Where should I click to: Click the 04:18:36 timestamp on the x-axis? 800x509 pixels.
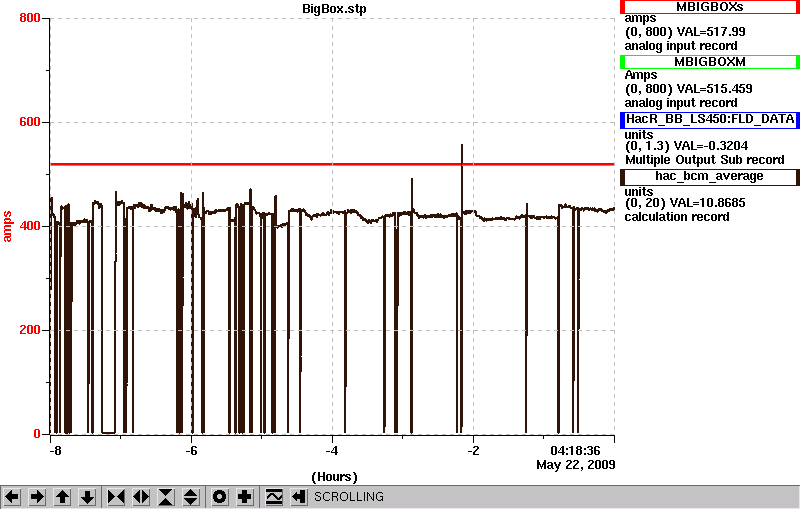575,451
